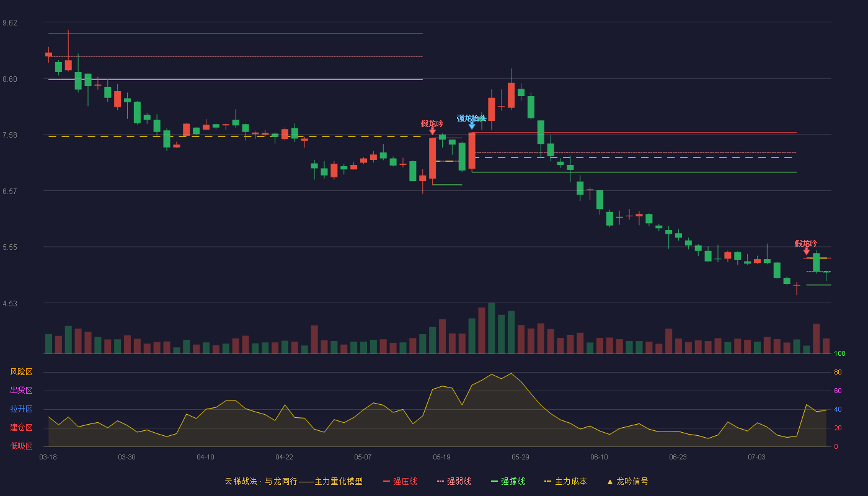
Task: Click the blue 强龙抬头 arrow marker
Action: point(472,125)
